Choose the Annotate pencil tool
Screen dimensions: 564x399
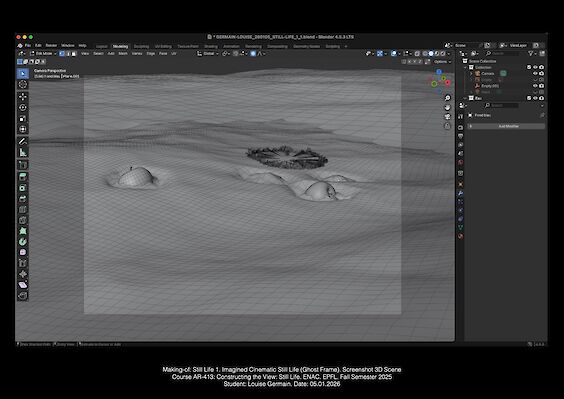23,141
